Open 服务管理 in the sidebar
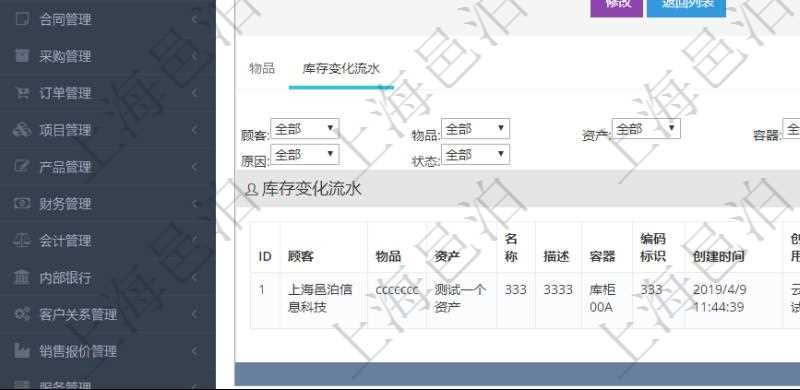This screenshot has width=800, height=390. tap(108, 380)
